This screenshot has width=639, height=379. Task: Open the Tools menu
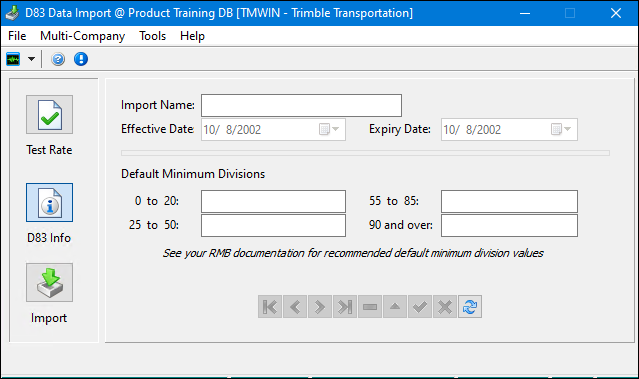point(152,36)
